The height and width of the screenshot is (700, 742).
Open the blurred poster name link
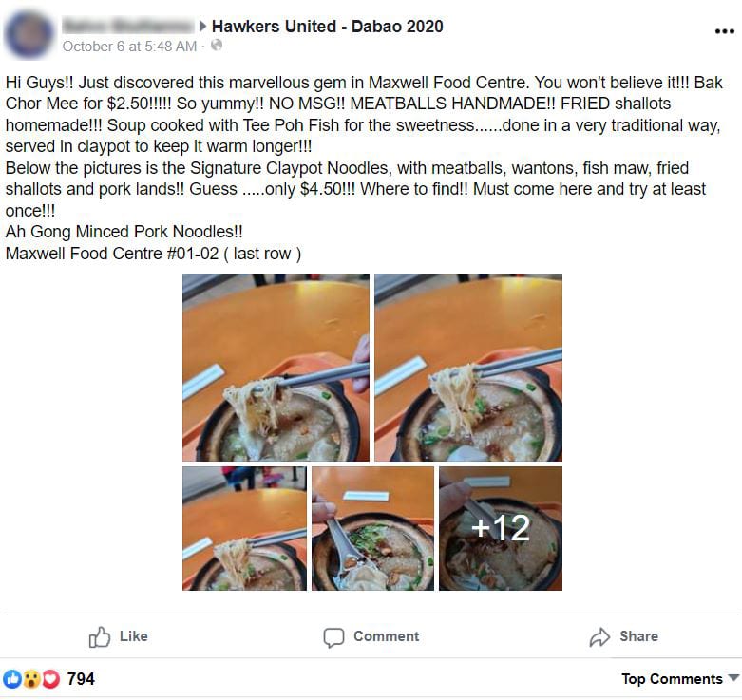coord(128,26)
